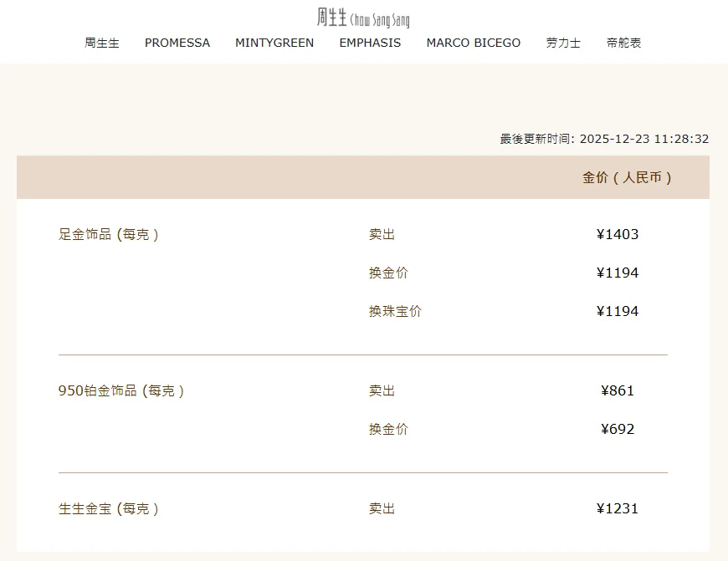Open the MINTYGREEN menu item
The height and width of the screenshot is (561, 728).
pos(274,43)
